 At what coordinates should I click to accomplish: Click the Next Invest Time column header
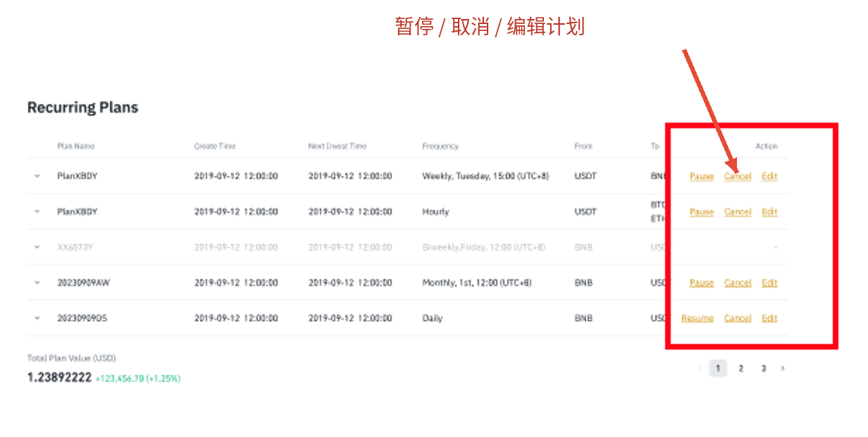pos(337,146)
